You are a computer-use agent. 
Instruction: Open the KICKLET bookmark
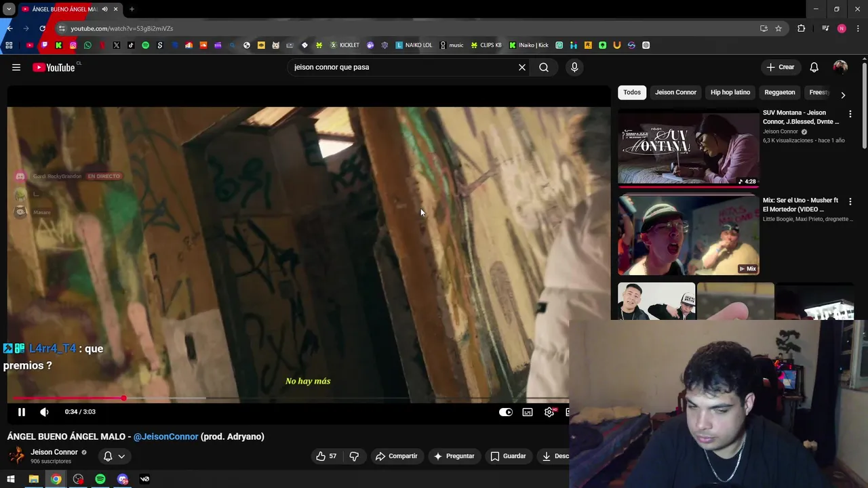344,45
